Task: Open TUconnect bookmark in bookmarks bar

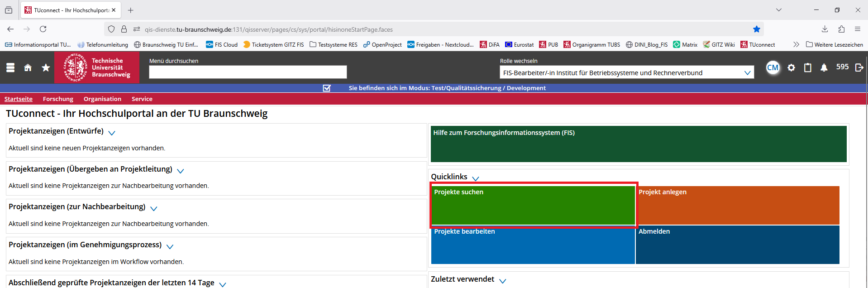Action: [x=758, y=44]
